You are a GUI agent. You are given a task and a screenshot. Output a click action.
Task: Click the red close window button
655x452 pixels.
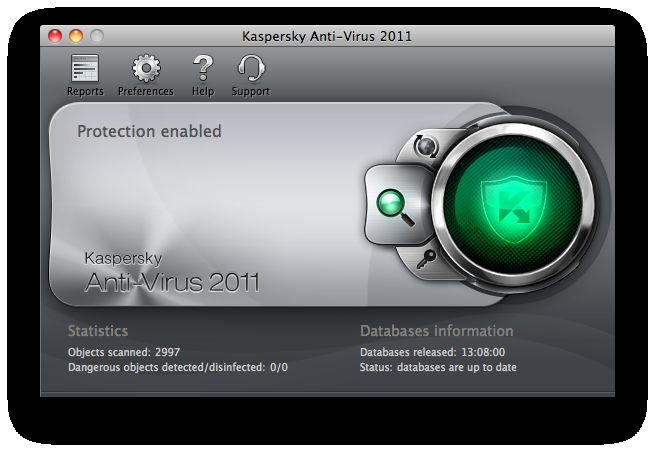(x=55, y=36)
